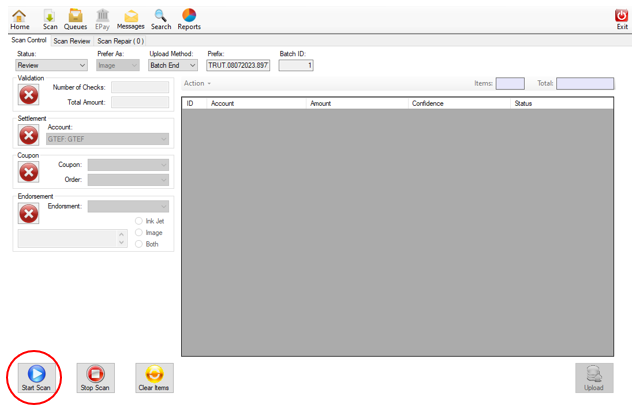The width and height of the screenshot is (637, 411).
Task: Click the Total value field
Action: click(x=585, y=84)
